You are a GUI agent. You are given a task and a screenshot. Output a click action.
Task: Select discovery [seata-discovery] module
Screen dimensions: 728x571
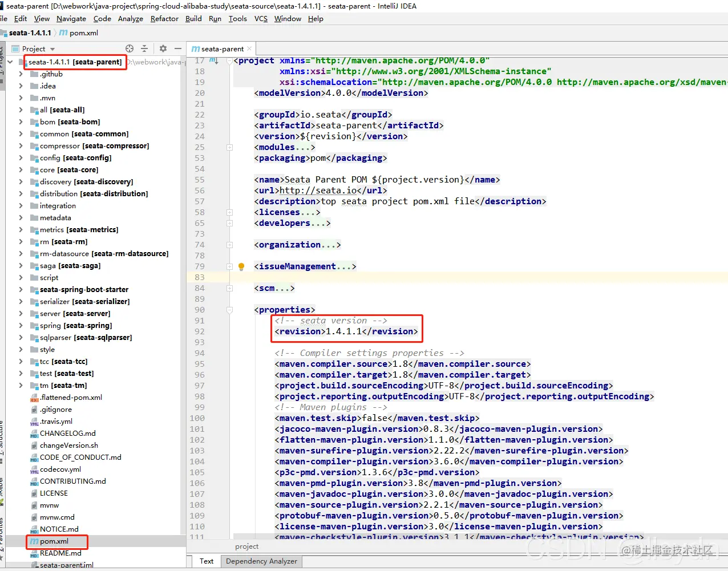(x=86, y=182)
